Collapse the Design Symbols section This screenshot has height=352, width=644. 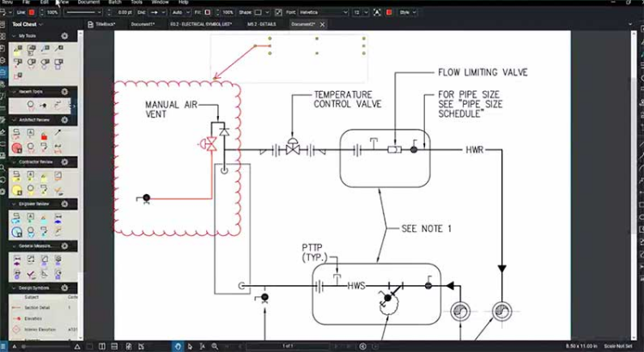coord(14,288)
